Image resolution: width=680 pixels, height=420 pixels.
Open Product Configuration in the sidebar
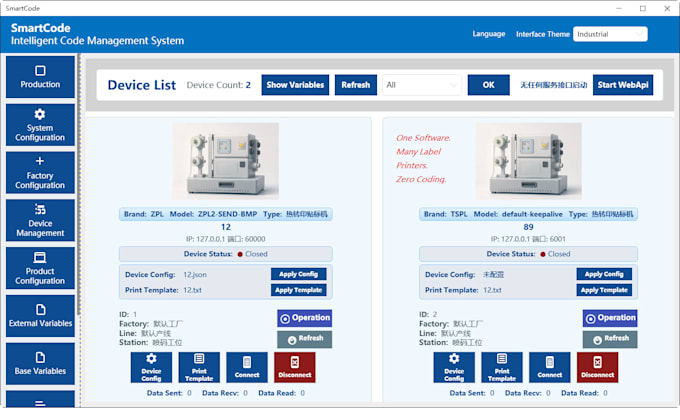click(40, 268)
